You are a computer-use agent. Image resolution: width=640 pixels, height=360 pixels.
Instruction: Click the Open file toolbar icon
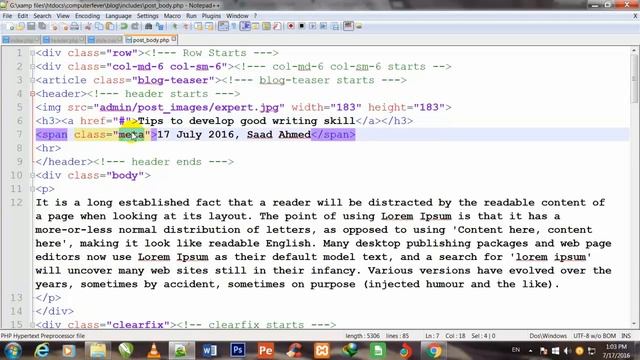point(20,27)
